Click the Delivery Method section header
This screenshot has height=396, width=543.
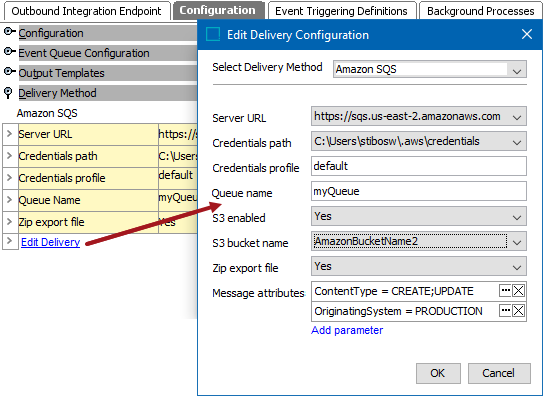(x=108, y=93)
